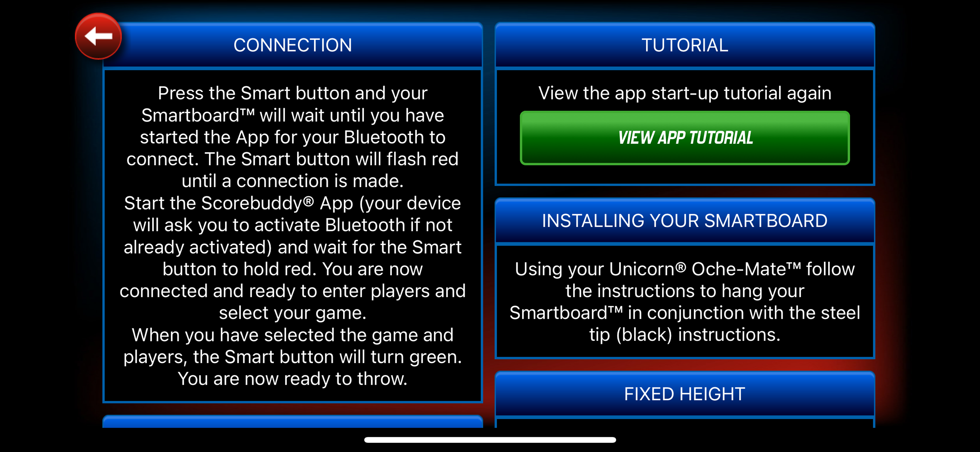The width and height of the screenshot is (980, 452).
Task: Expand the partially visible section below Connection
Action: (293, 422)
